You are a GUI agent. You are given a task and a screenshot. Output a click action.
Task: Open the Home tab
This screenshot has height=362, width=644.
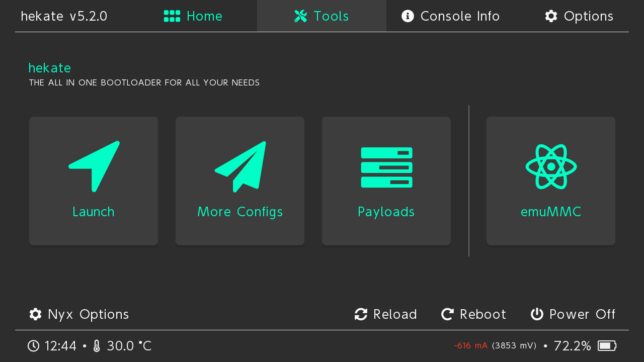click(x=193, y=16)
